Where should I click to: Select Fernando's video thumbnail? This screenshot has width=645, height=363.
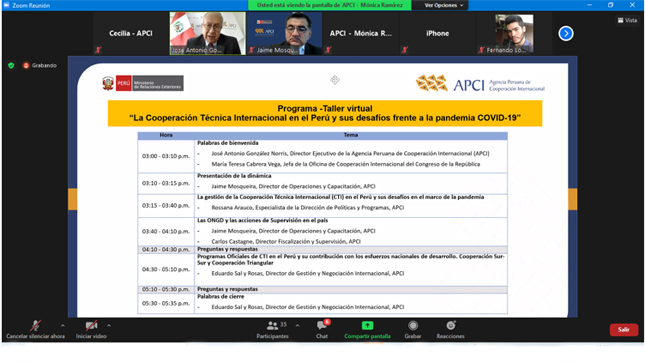coord(514,33)
